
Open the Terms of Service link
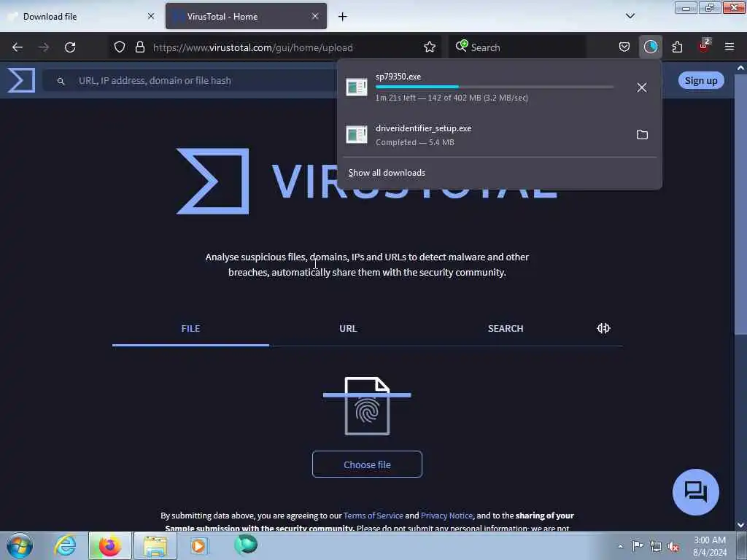[x=373, y=516]
